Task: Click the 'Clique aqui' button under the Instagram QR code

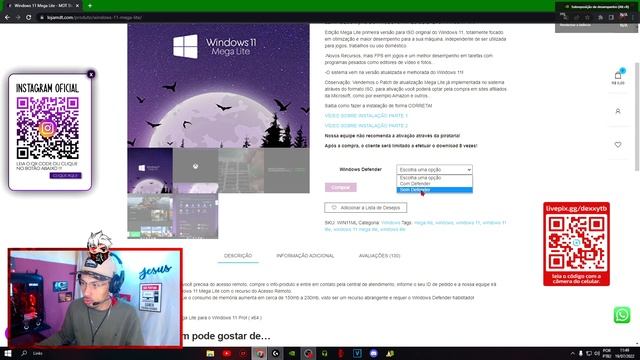Action: click(65, 176)
